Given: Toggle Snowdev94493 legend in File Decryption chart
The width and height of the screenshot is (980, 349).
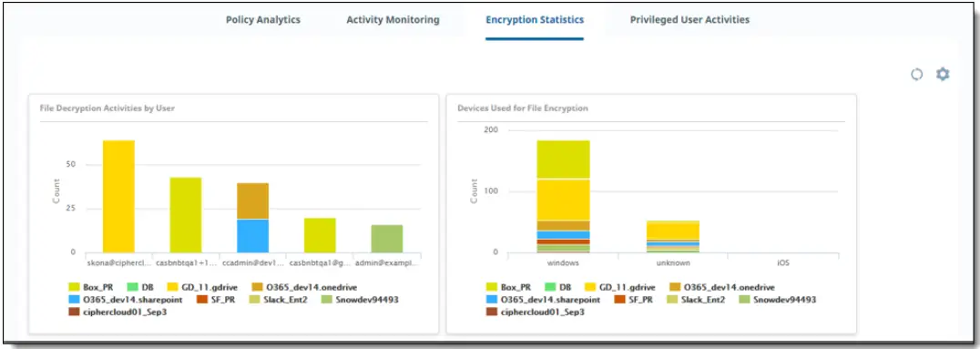Looking at the screenshot, I should tap(359, 300).
